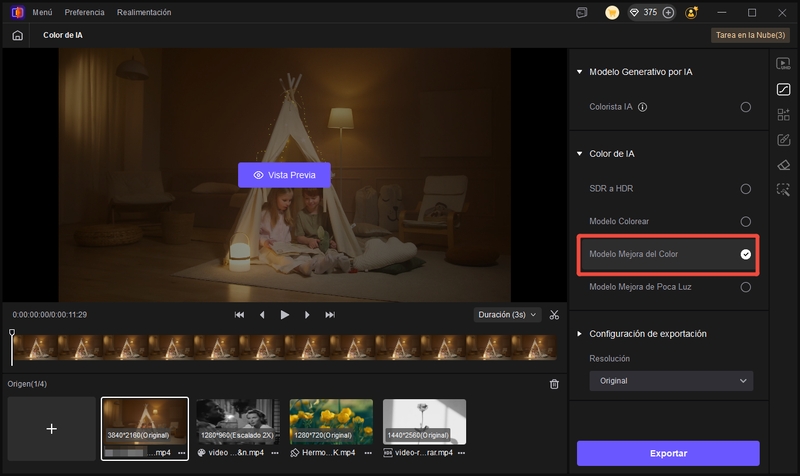Skip to the start of the video

click(x=240, y=315)
